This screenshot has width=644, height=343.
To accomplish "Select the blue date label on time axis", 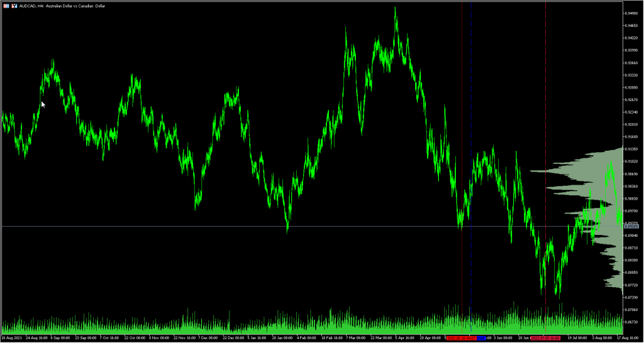I will [481, 338].
